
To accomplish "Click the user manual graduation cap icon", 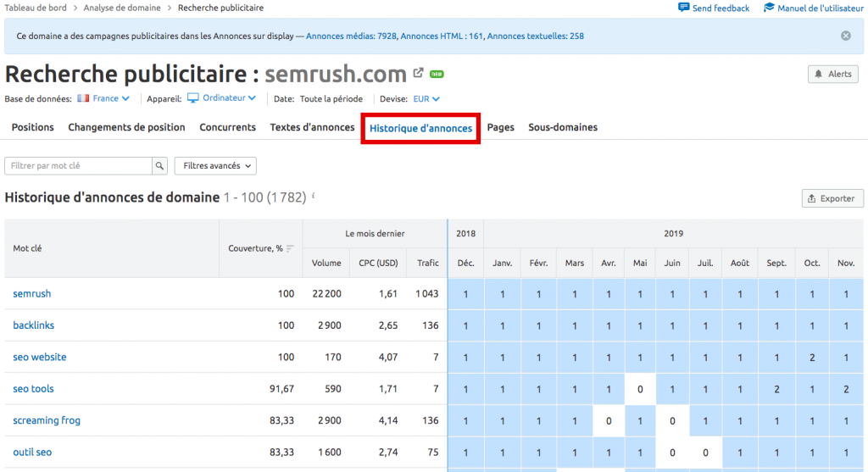I will pos(769,8).
